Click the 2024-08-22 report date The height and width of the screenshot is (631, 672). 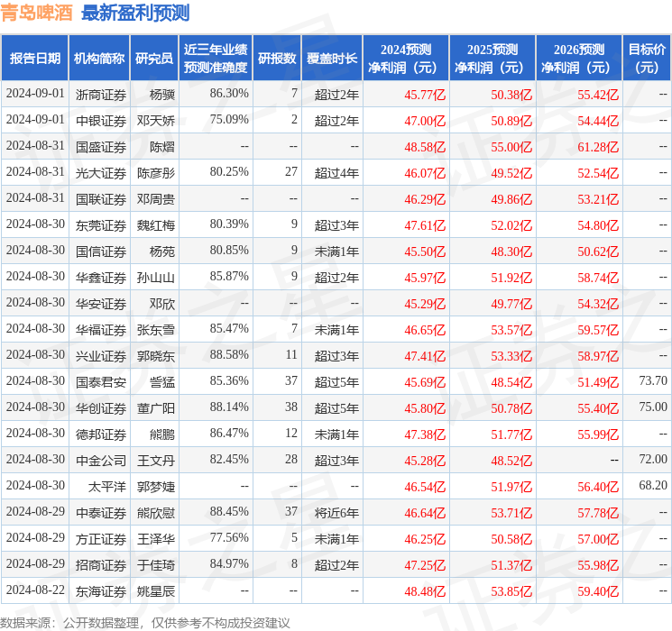coord(35,590)
